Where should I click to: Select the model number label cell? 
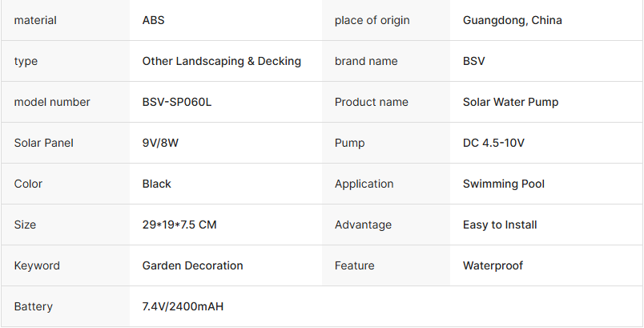click(x=66, y=102)
